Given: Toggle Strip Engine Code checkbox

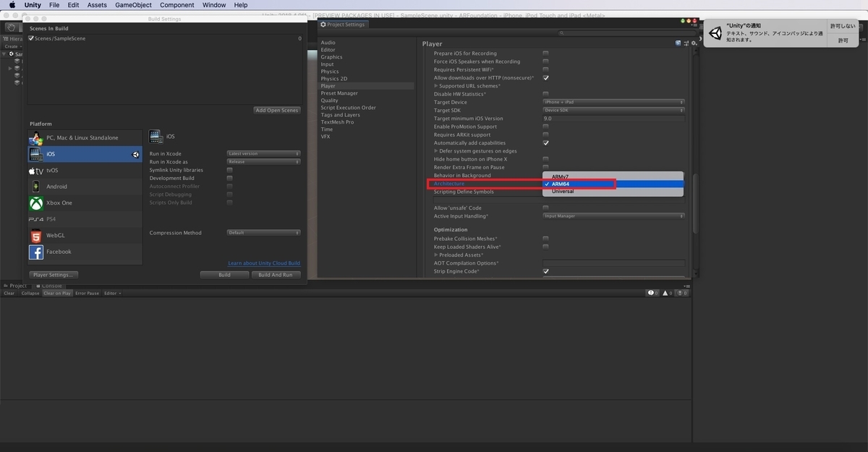Looking at the screenshot, I should [545, 271].
